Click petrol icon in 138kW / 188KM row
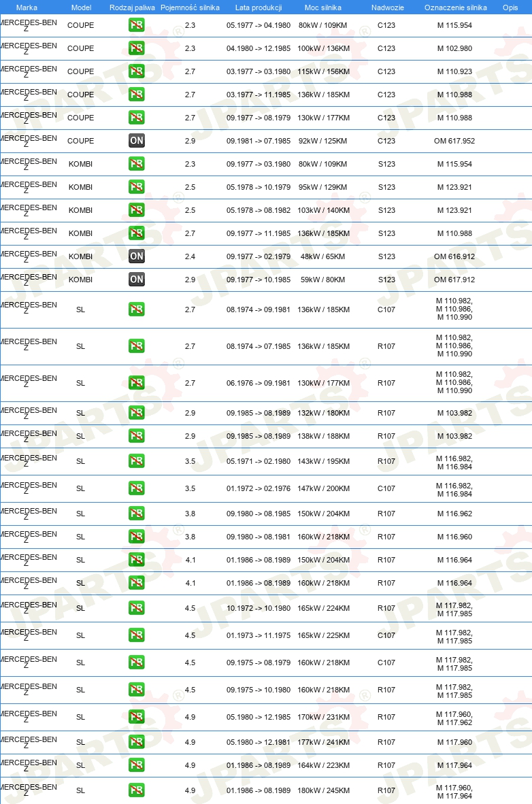The height and width of the screenshot is (804, 532). click(137, 435)
